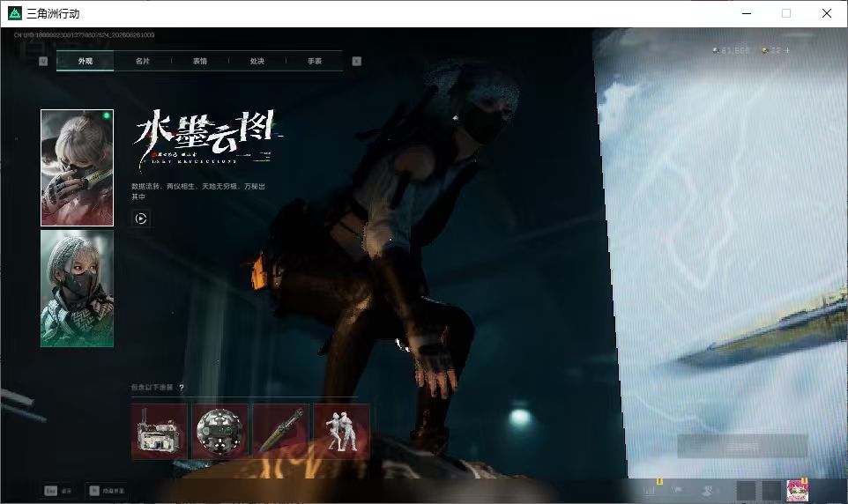Select the 表情 tab
848x504 pixels.
pos(200,61)
